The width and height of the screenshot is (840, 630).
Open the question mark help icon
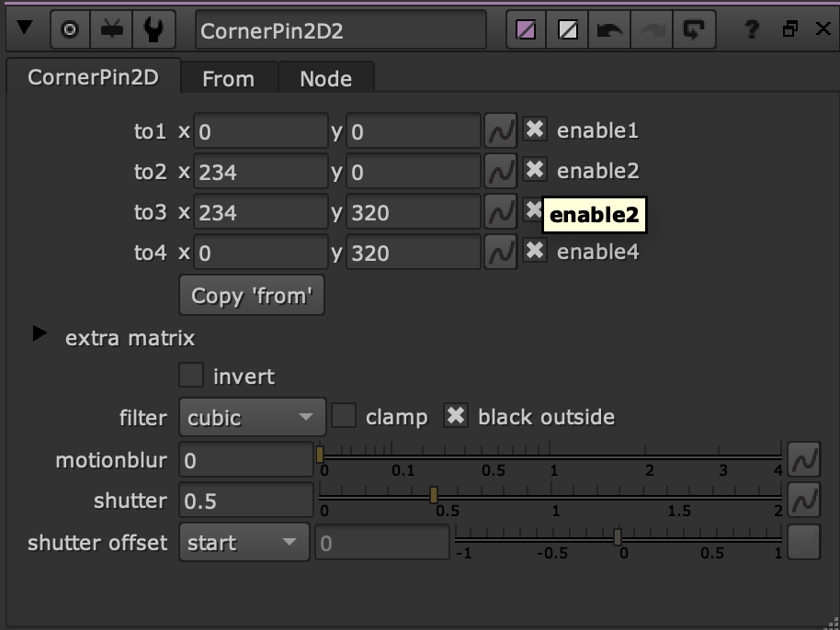(752, 29)
